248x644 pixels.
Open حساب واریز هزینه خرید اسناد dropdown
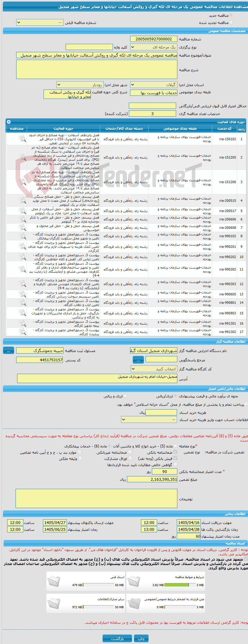click(149, 420)
